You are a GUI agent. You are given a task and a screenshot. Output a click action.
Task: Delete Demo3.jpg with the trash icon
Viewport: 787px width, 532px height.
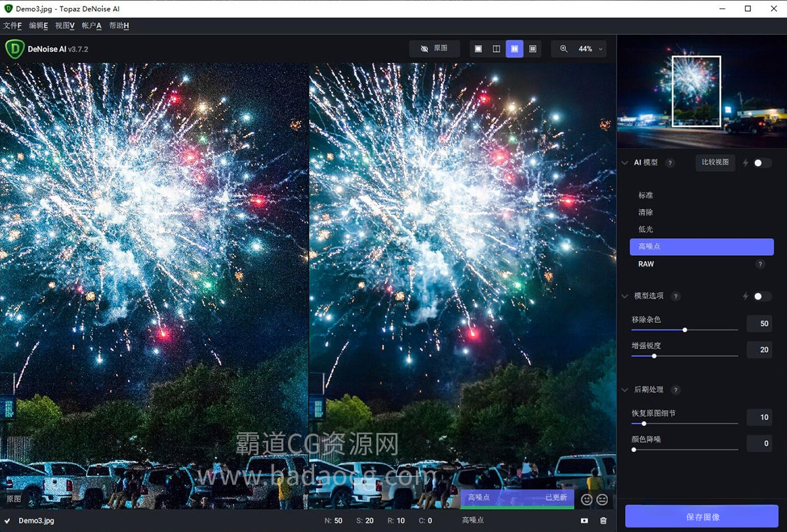click(603, 520)
